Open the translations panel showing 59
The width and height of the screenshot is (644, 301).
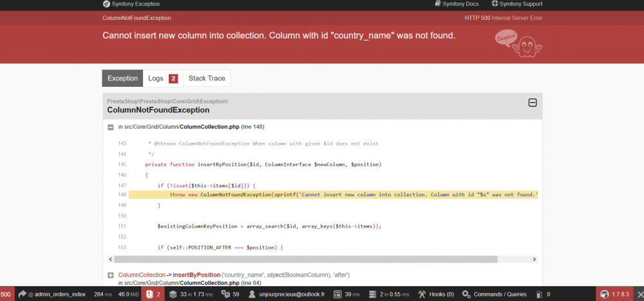(x=230, y=294)
